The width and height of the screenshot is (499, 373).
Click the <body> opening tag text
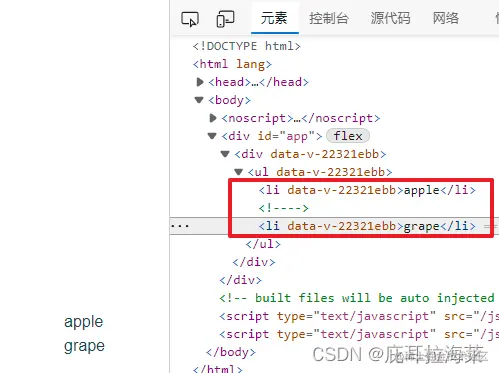pos(230,100)
